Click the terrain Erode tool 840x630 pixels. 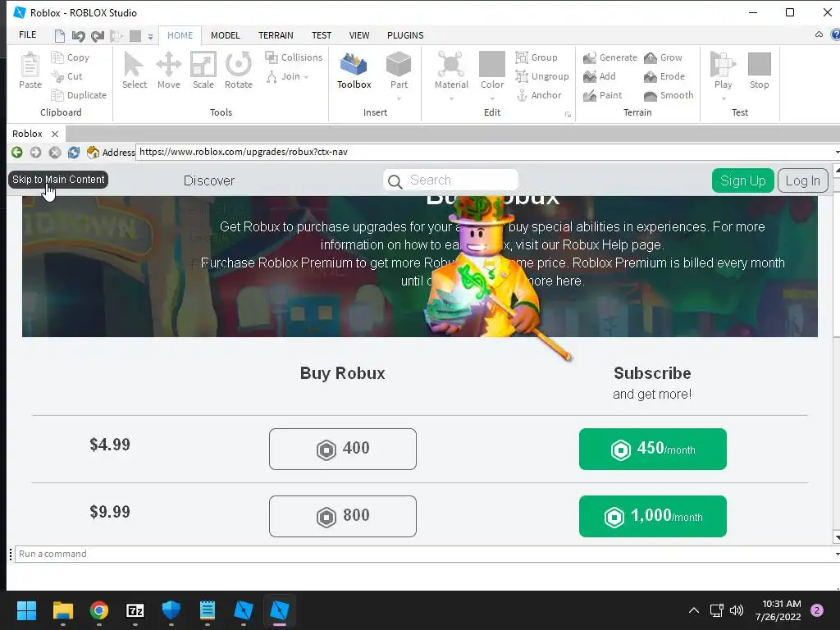point(664,76)
